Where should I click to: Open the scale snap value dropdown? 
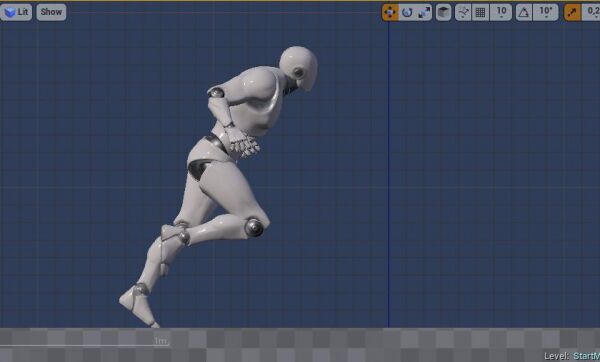pyautogui.click(x=591, y=13)
